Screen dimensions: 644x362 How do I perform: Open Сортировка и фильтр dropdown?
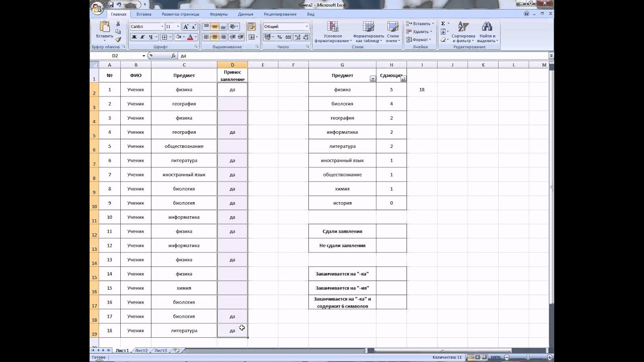coord(463,32)
